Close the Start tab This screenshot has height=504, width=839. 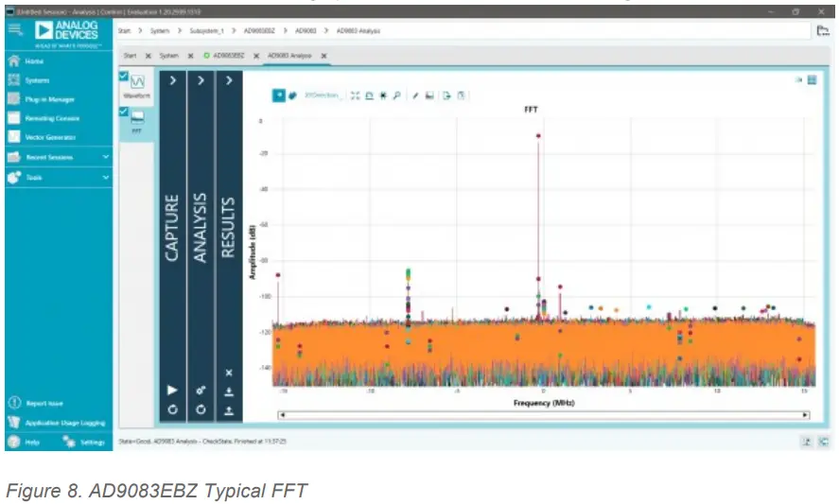(x=149, y=56)
